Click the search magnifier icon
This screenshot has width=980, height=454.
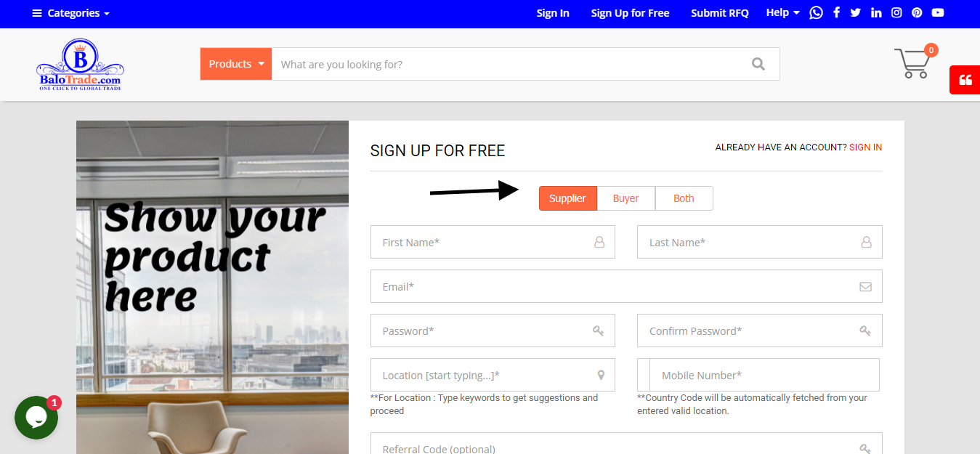click(x=758, y=64)
